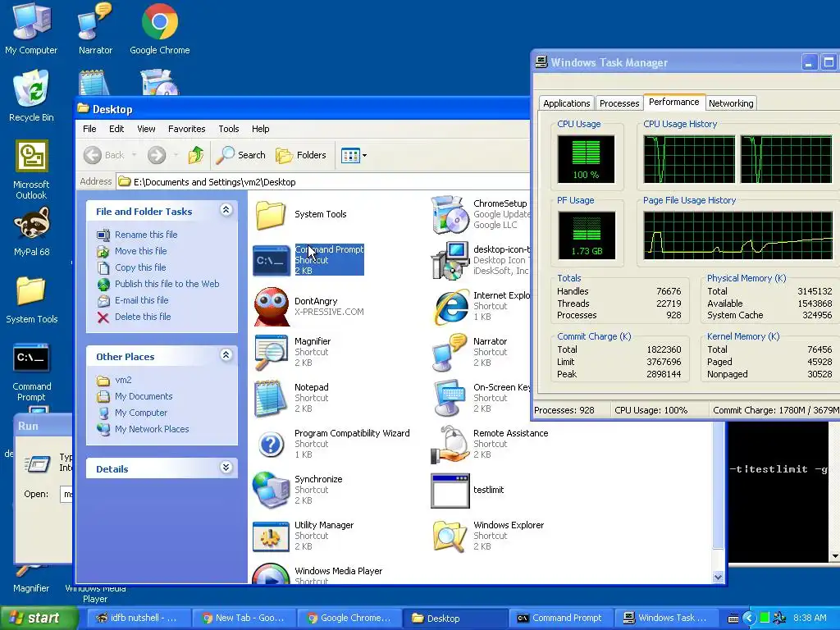Click the Windows start button
The height and width of the screenshot is (630, 840).
[39, 618]
